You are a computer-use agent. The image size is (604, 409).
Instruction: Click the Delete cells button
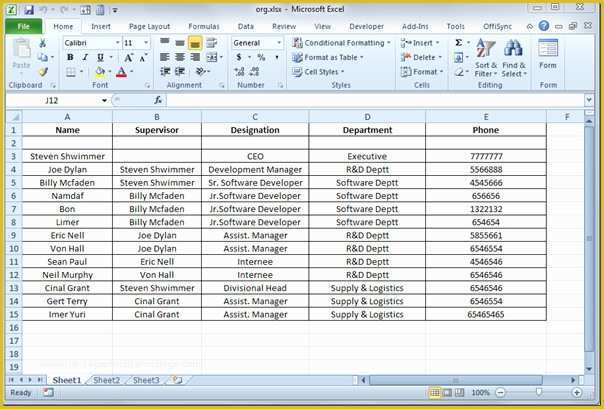421,57
